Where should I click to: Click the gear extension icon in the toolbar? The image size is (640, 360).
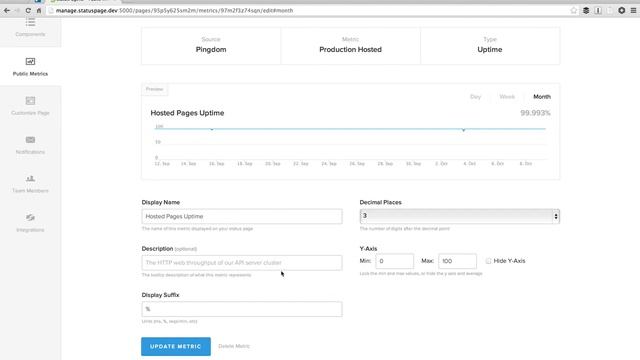[x=622, y=10]
